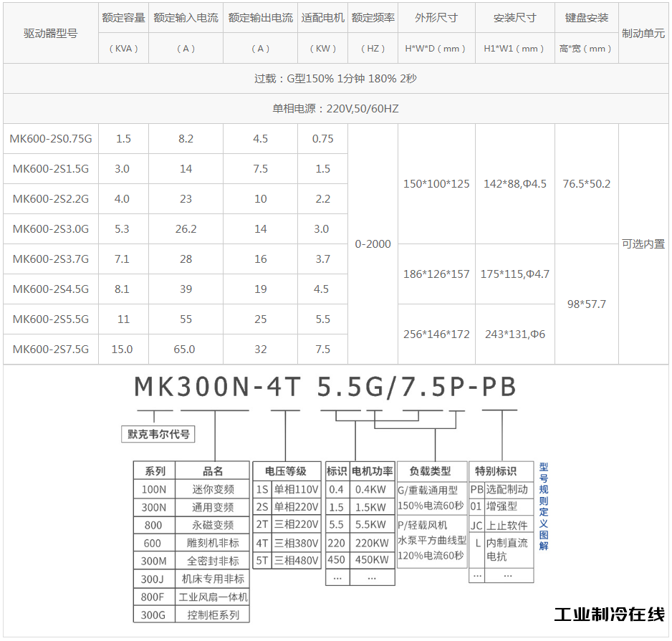Image resolution: width=672 pixels, height=641 pixels.
Task: Select the MK600-2S4.5G model cell
Action: coord(51,289)
